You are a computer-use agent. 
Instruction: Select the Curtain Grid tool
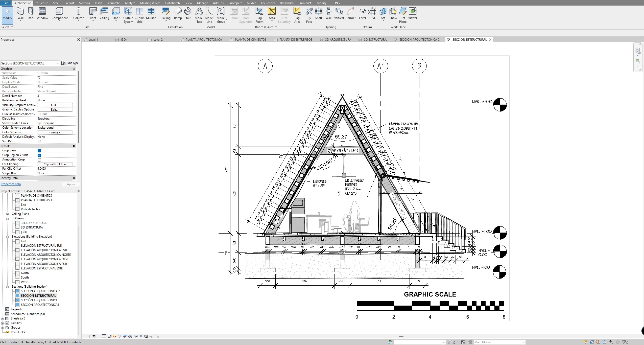point(139,15)
